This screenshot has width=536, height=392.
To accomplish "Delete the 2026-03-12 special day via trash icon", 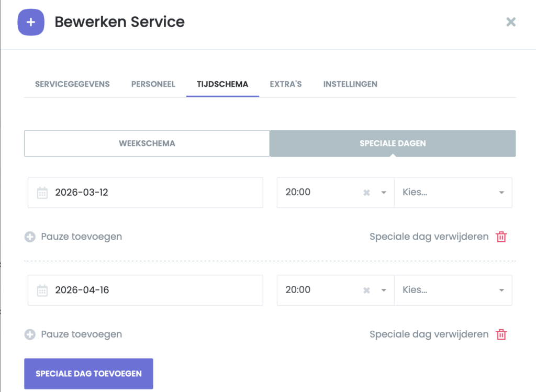I will 501,237.
